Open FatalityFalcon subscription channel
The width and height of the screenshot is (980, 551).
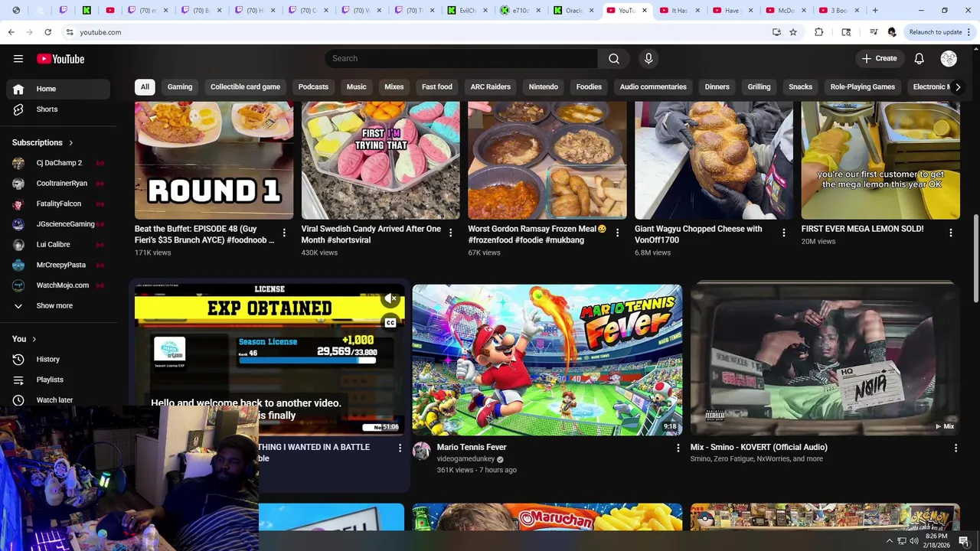[58, 204]
